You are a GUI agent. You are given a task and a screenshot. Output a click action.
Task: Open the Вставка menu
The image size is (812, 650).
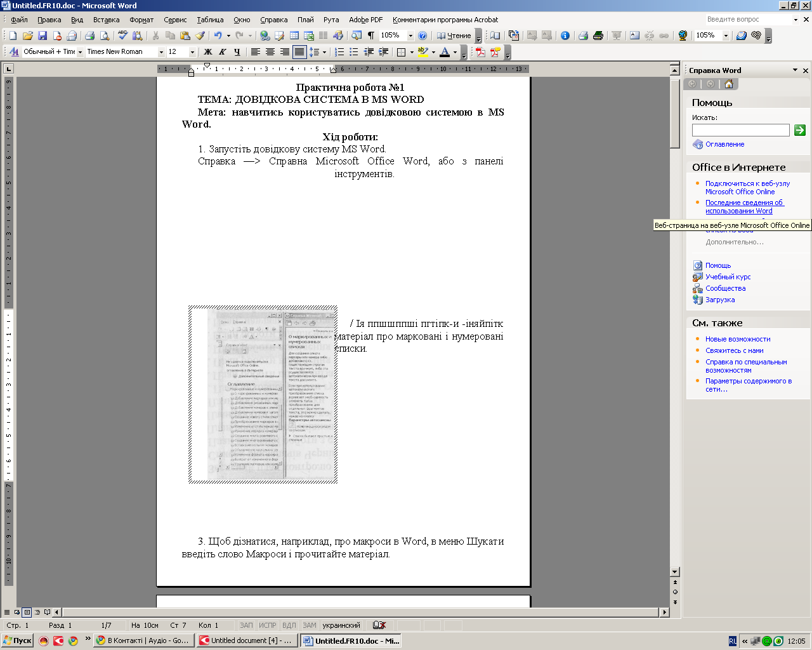point(106,20)
